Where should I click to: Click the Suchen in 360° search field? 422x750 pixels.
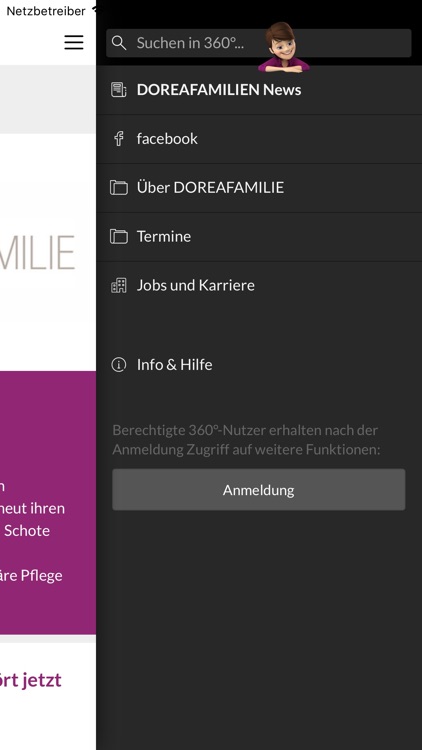click(258, 43)
